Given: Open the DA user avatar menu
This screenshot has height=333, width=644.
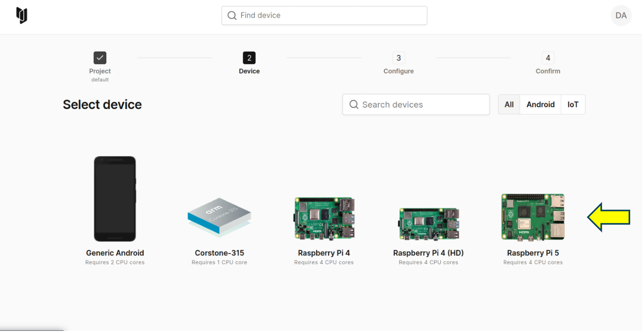Looking at the screenshot, I should pyautogui.click(x=621, y=15).
